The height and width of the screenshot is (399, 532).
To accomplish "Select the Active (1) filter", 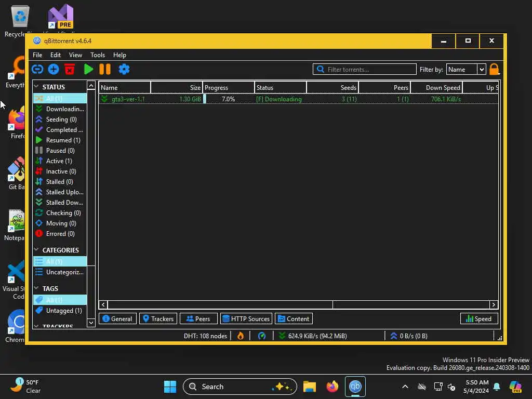I will [60, 161].
